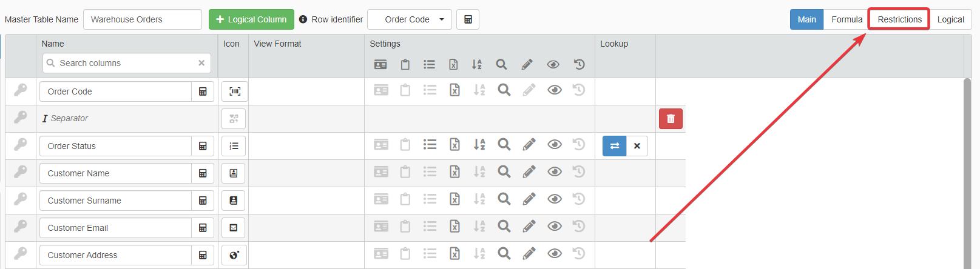Open the Logical tab
Screen dimensions: 980x269
pos(950,19)
